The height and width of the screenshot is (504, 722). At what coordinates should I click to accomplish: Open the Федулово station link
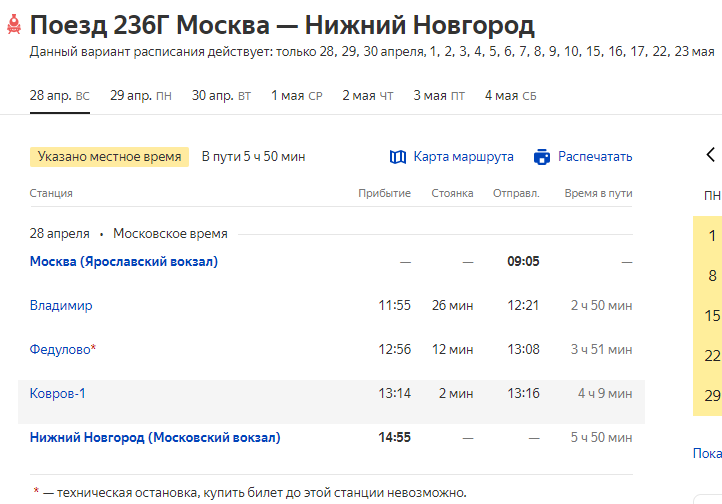(62, 350)
